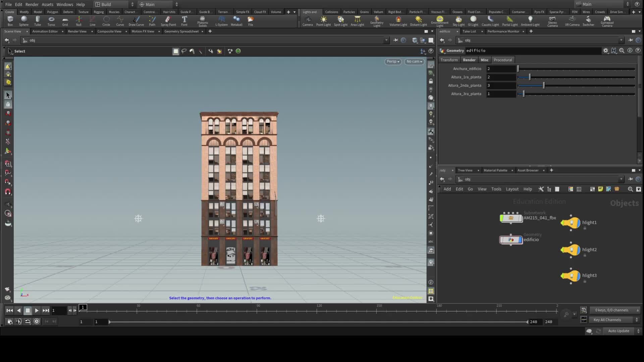Select the Metaball tool
The image size is (644, 362).
(236, 21)
